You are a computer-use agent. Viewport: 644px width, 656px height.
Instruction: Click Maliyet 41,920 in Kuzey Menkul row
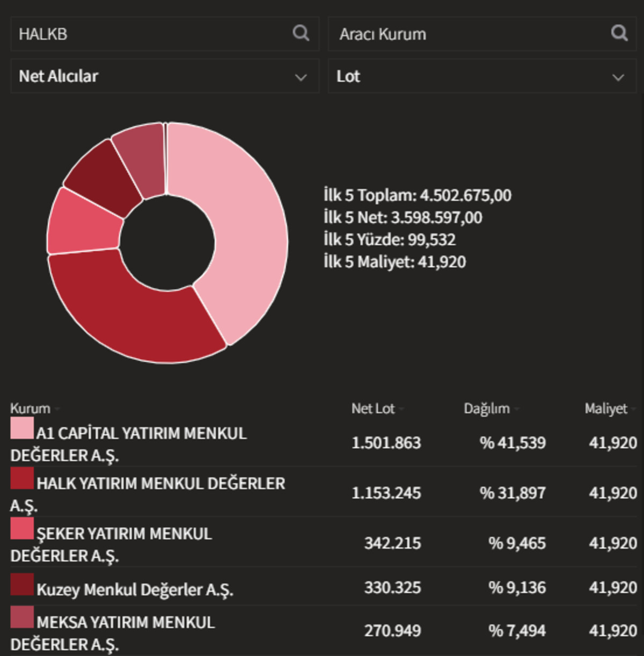613,587
